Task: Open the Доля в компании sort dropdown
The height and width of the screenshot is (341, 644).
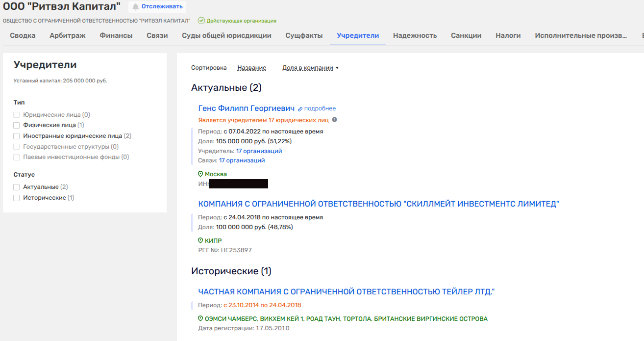Action: 310,68
